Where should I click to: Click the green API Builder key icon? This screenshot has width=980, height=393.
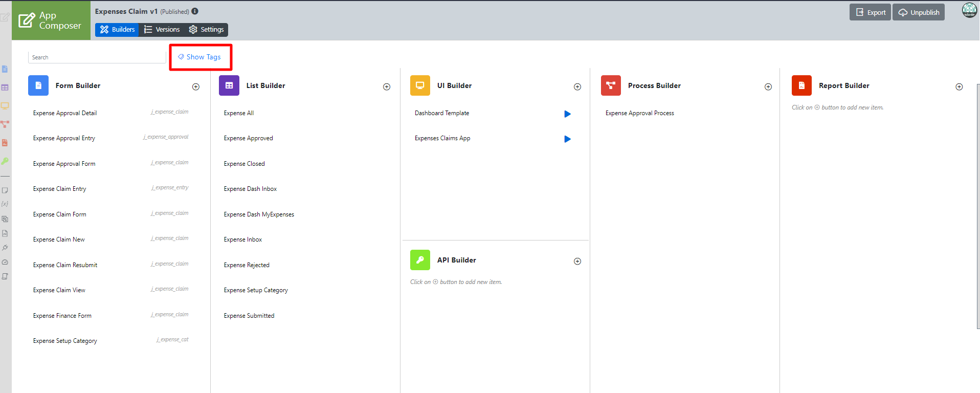[420, 260]
